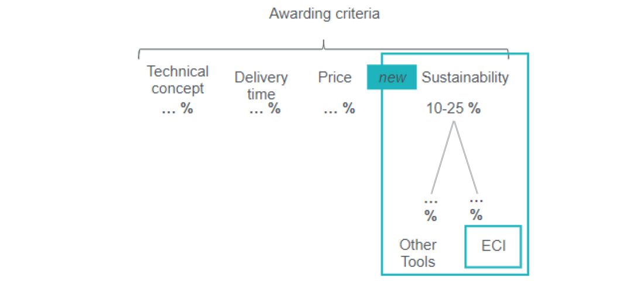
Task: Click the Awarding criteria title
Action: (324, 13)
